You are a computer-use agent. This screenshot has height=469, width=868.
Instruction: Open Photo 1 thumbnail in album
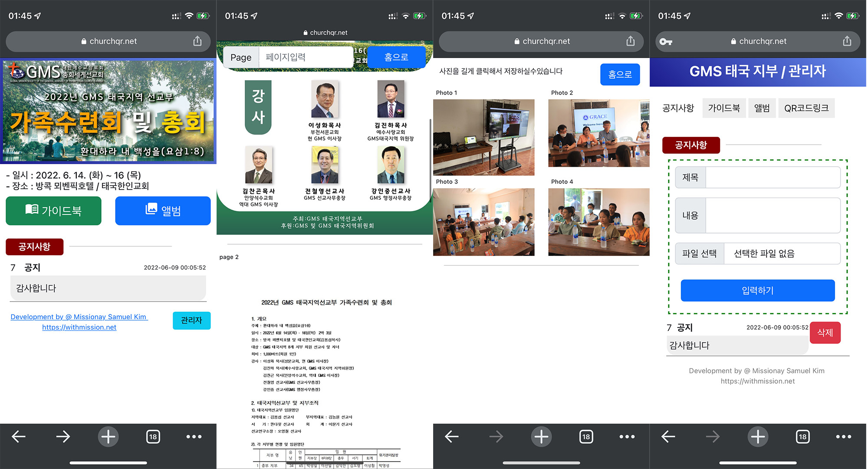(484, 137)
